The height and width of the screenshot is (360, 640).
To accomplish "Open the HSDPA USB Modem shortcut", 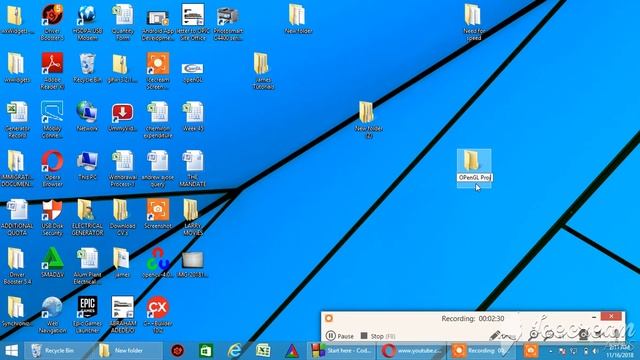I will pyautogui.click(x=87, y=21).
